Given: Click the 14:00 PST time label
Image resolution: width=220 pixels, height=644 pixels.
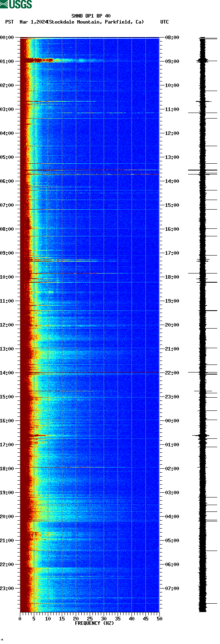Looking at the screenshot, I should pos(7,373).
